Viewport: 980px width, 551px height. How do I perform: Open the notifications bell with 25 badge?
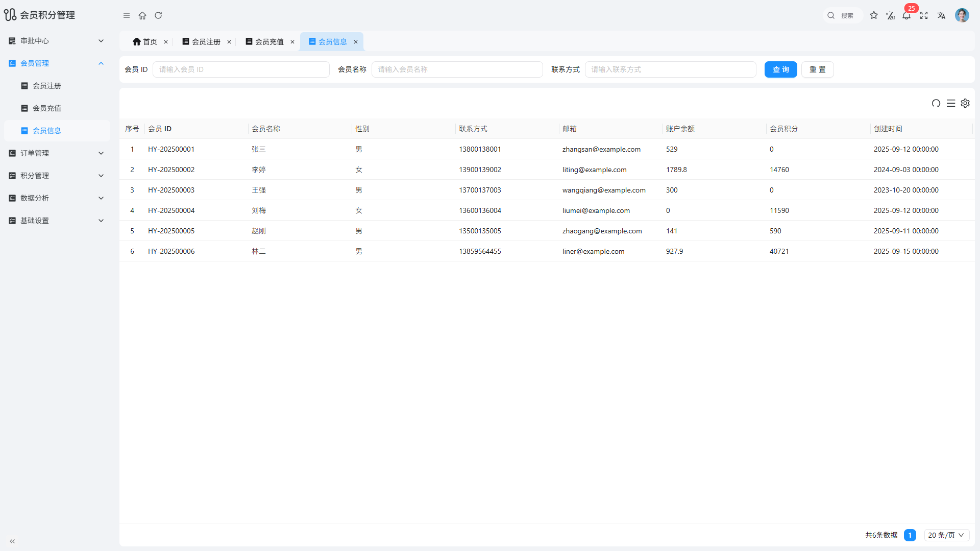pos(906,15)
